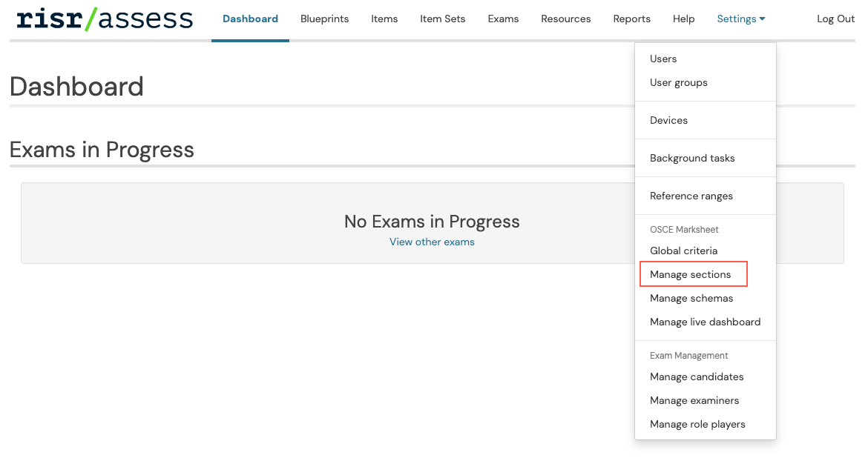Open the Settings menu chevron
Screen dimensions: 868x461
[x=764, y=19]
